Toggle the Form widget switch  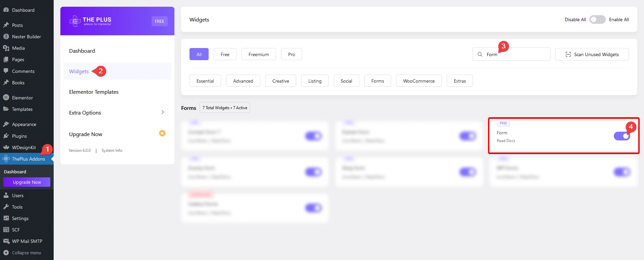[x=622, y=136]
